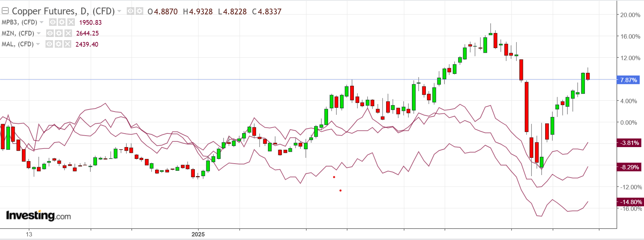Click the -8.29% series label

630,167
